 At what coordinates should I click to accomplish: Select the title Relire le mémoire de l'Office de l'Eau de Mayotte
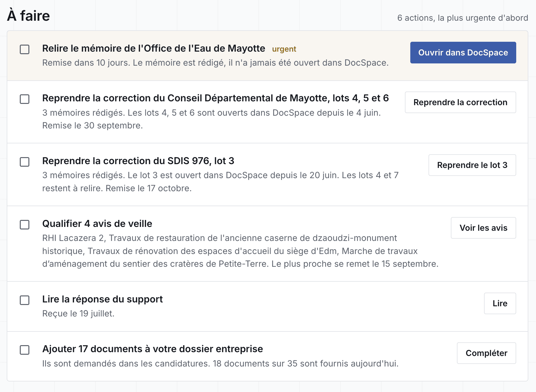coord(153,48)
